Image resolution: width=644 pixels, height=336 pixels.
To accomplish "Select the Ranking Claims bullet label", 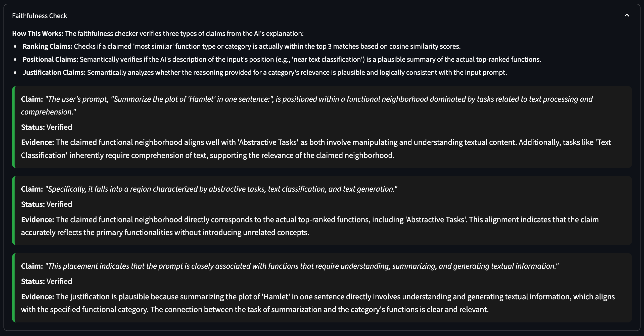I will pyautogui.click(x=47, y=46).
